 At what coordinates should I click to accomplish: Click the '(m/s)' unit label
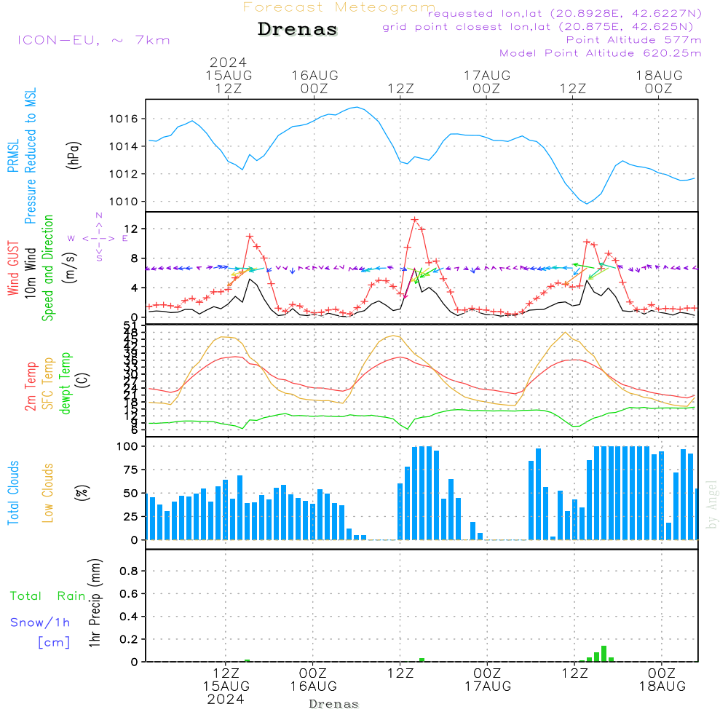point(70,268)
